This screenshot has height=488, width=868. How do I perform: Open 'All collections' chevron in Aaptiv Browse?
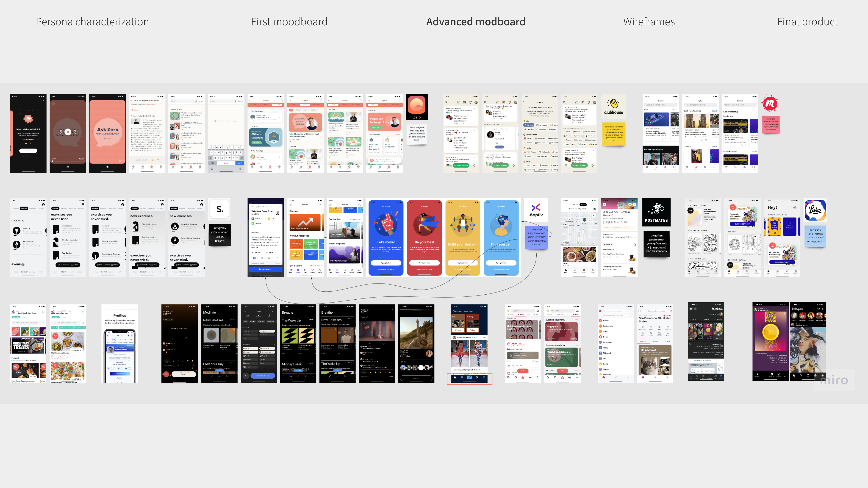(x=361, y=219)
